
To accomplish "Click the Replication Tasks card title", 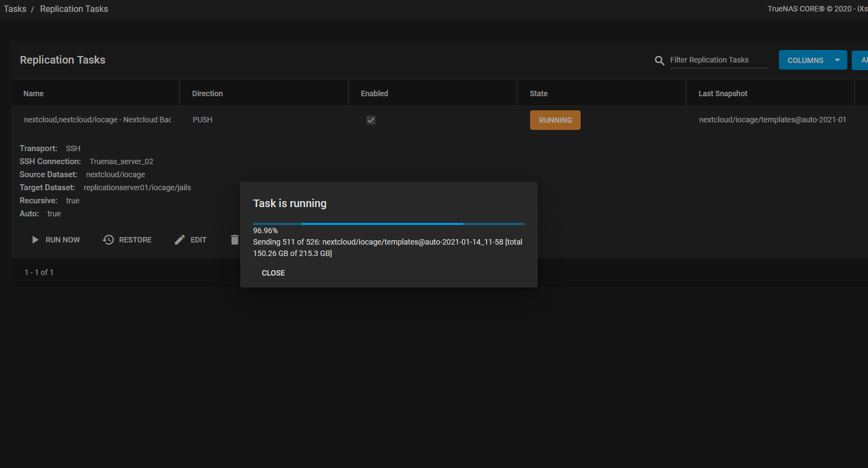I will [x=63, y=60].
